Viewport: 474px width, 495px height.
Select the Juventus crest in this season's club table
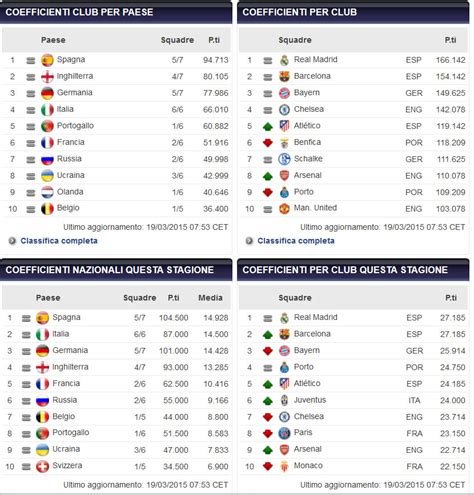284,400
